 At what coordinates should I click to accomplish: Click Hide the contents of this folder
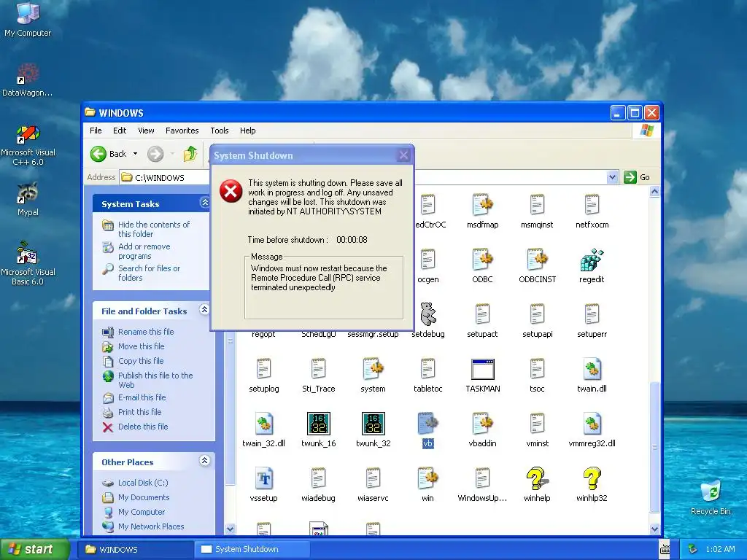coord(153,229)
